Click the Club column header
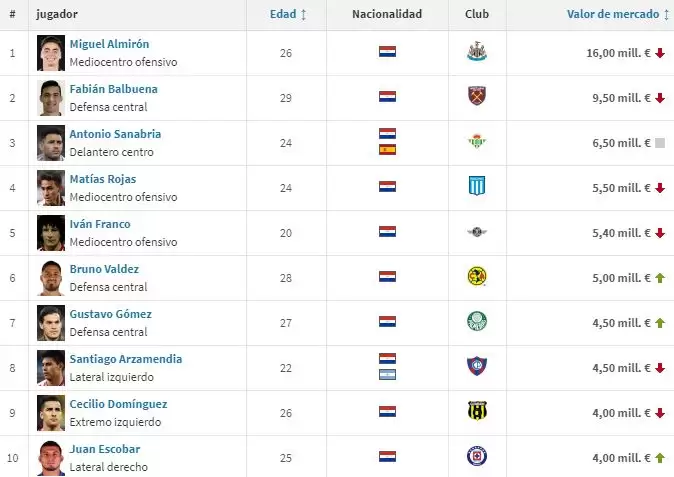674x477 pixels. click(476, 15)
